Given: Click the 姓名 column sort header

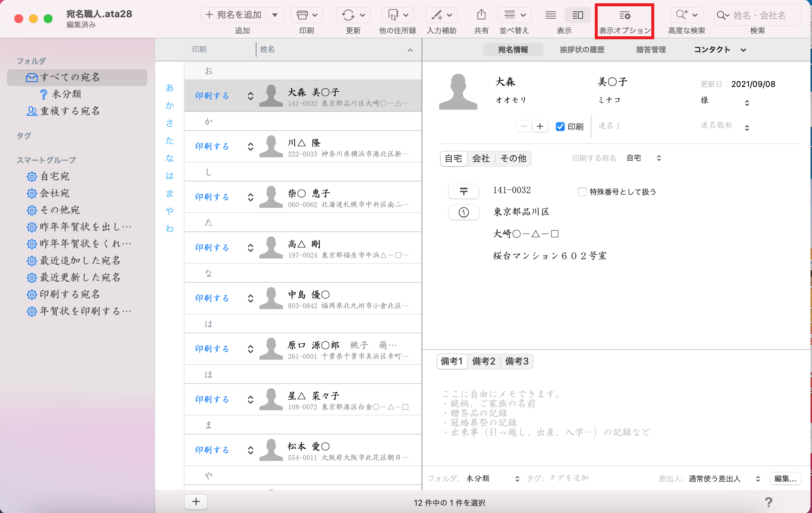Looking at the screenshot, I should (338, 50).
